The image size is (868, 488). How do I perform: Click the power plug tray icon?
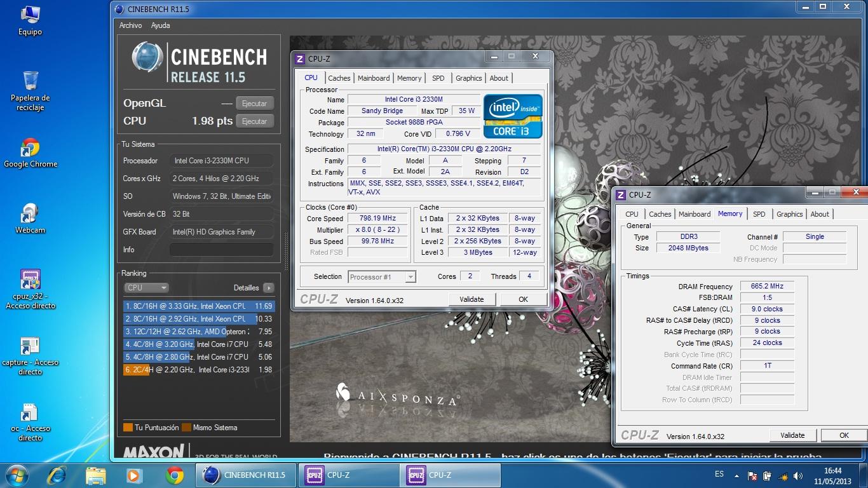click(767, 475)
